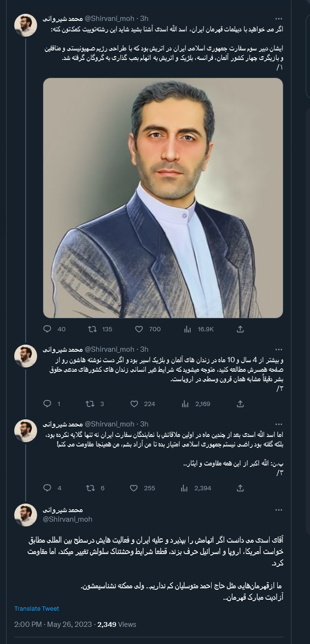The height and width of the screenshot is (644, 310).
Task: Click the reply icon showing 4 comments
Action: click(47, 488)
